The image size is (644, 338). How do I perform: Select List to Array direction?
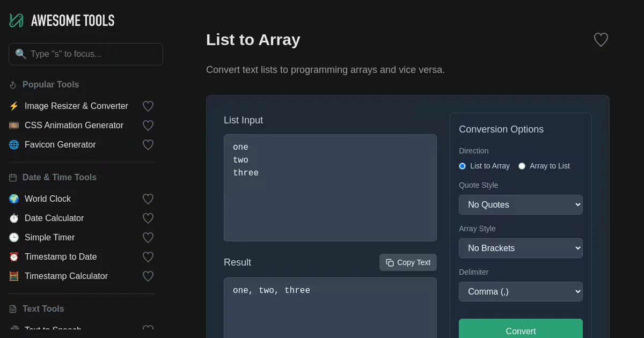pyautogui.click(x=463, y=166)
